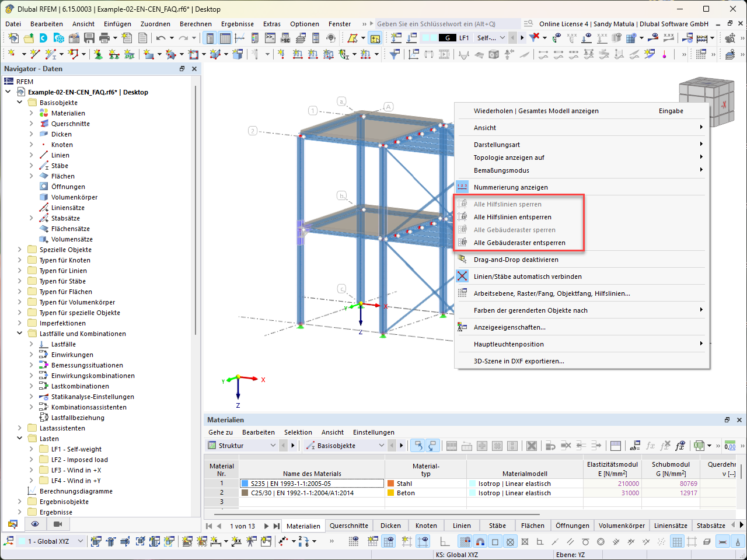Open the Navigator Views camera tab

pyautogui.click(x=57, y=524)
